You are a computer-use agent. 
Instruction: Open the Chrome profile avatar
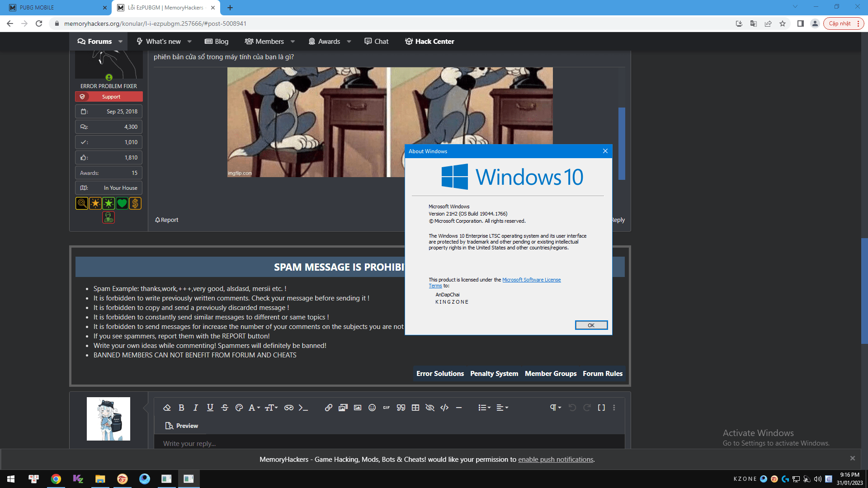[815, 23]
